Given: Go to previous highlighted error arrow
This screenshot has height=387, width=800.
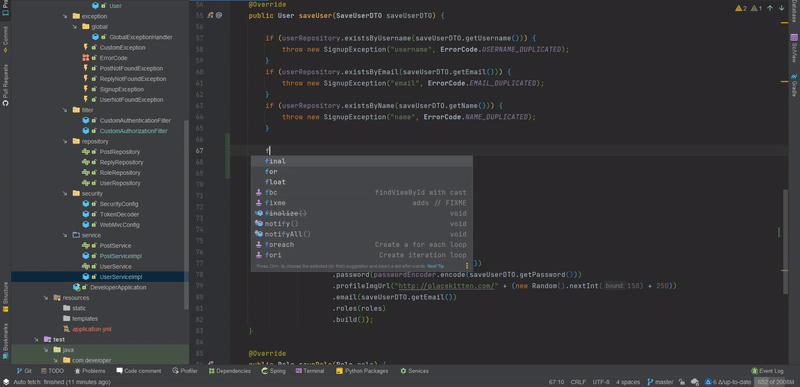Looking at the screenshot, I should click(x=770, y=8).
